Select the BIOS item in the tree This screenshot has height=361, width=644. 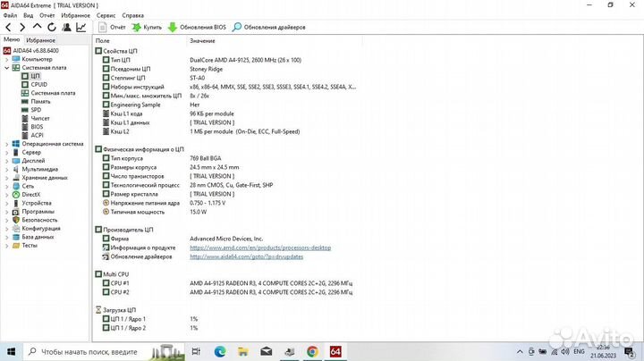click(32, 127)
